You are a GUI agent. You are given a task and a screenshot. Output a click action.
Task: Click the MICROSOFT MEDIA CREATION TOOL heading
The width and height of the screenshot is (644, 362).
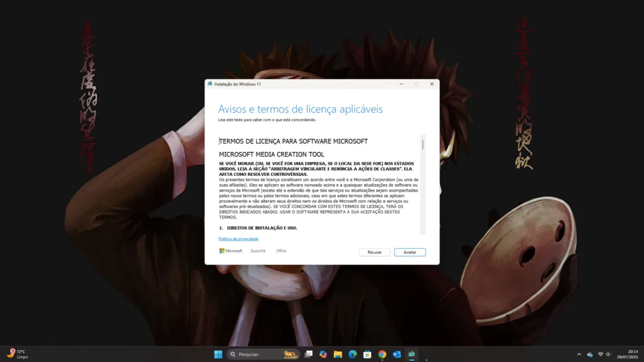272,155
